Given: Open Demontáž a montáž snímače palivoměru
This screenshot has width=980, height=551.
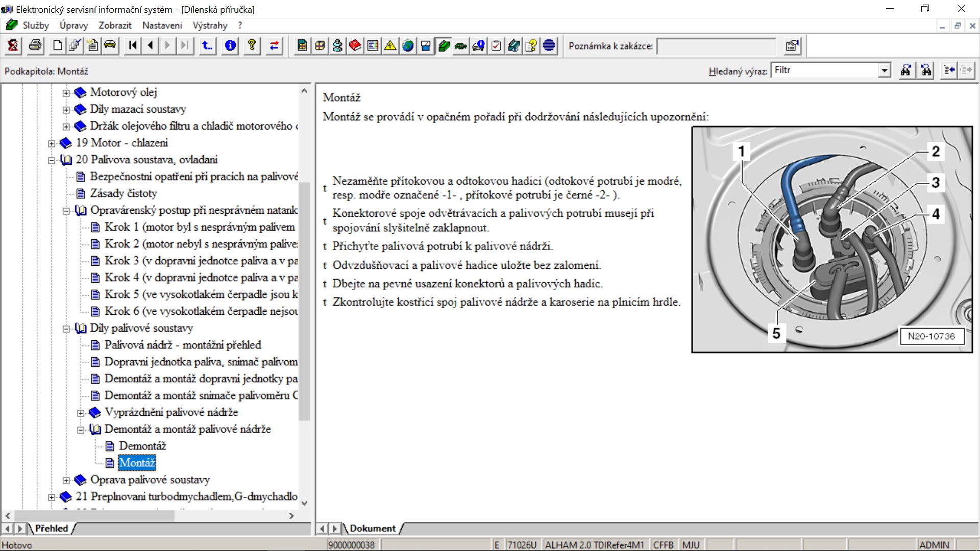Looking at the screenshot, I should [201, 395].
